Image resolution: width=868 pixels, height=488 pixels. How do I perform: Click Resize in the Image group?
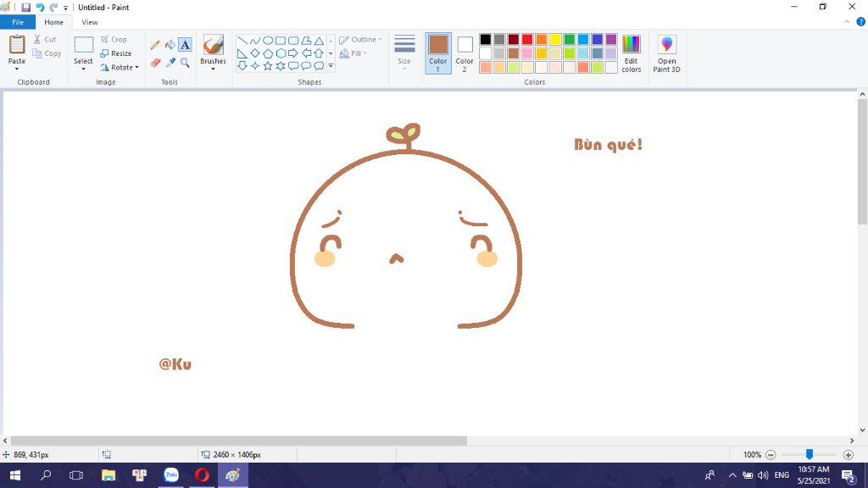coord(115,53)
